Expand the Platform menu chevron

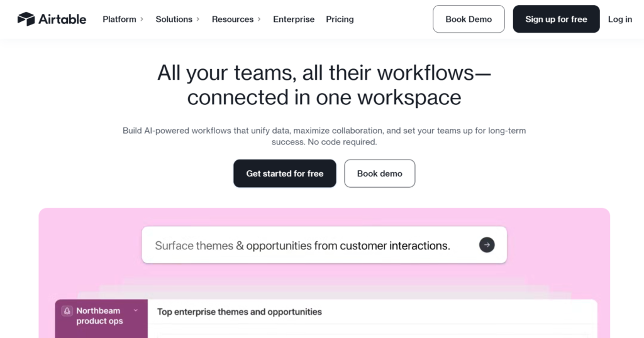click(x=142, y=19)
